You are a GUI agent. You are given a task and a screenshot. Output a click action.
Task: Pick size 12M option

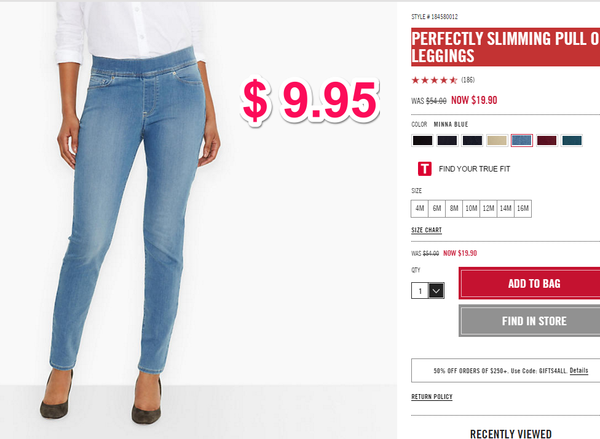point(488,209)
